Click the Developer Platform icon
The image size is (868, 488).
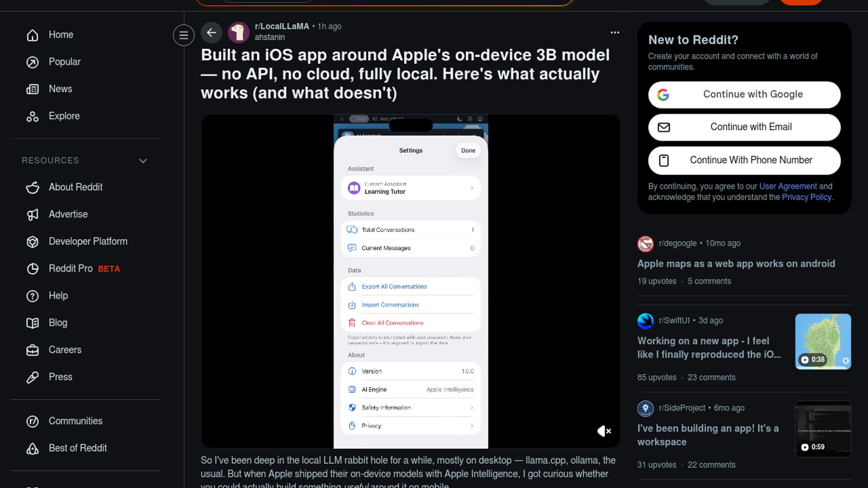[x=33, y=242]
